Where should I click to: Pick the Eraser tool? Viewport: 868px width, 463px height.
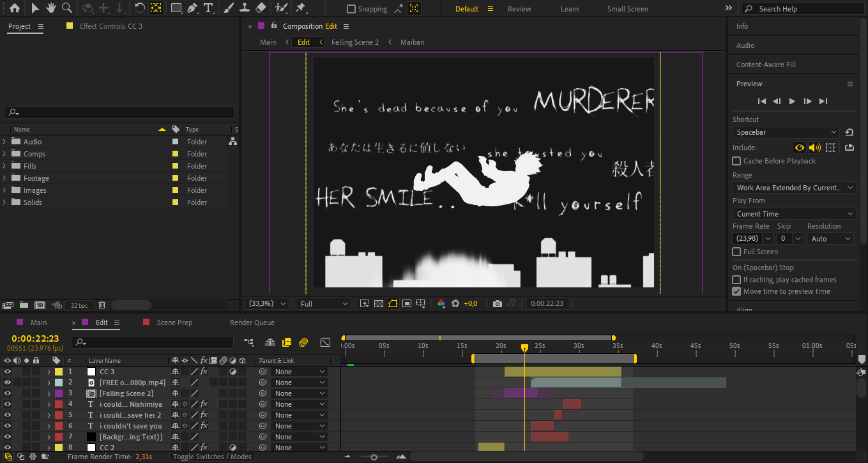[x=261, y=8]
